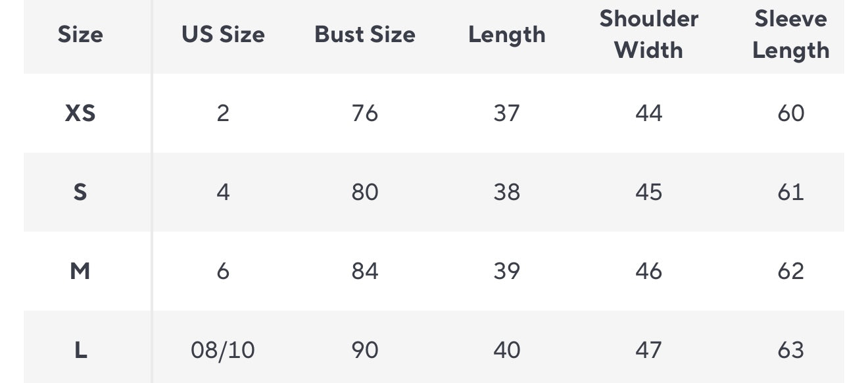The height and width of the screenshot is (383, 868).
Task: Click the US Size column header
Action: click(223, 34)
